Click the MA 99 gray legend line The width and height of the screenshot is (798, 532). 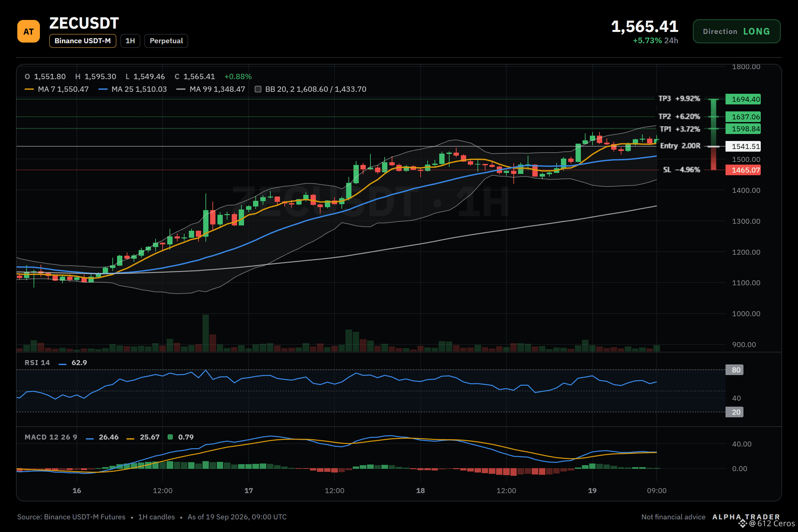coord(181,89)
